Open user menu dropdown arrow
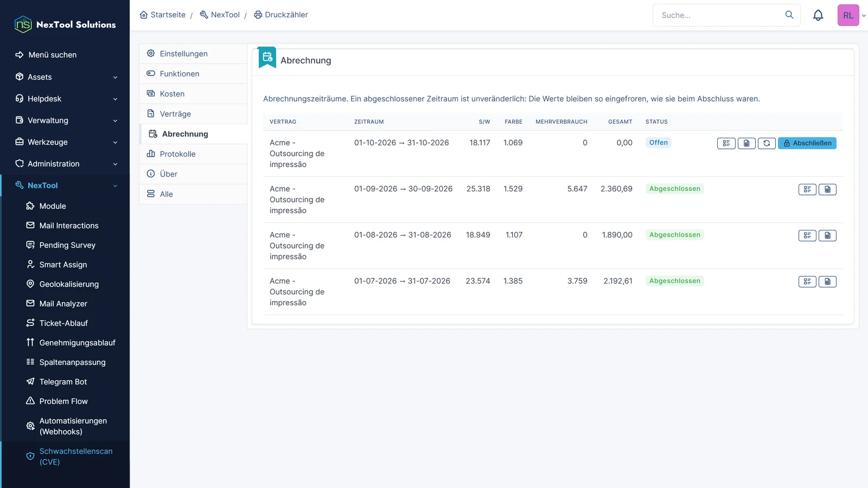The height and width of the screenshot is (488, 868). click(x=864, y=16)
